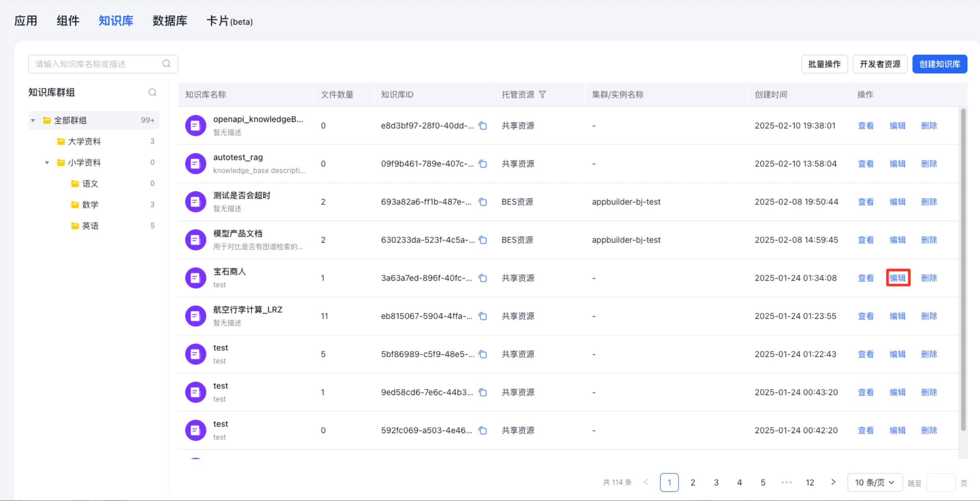Open the 10 条/页 page size dropdown

874,482
